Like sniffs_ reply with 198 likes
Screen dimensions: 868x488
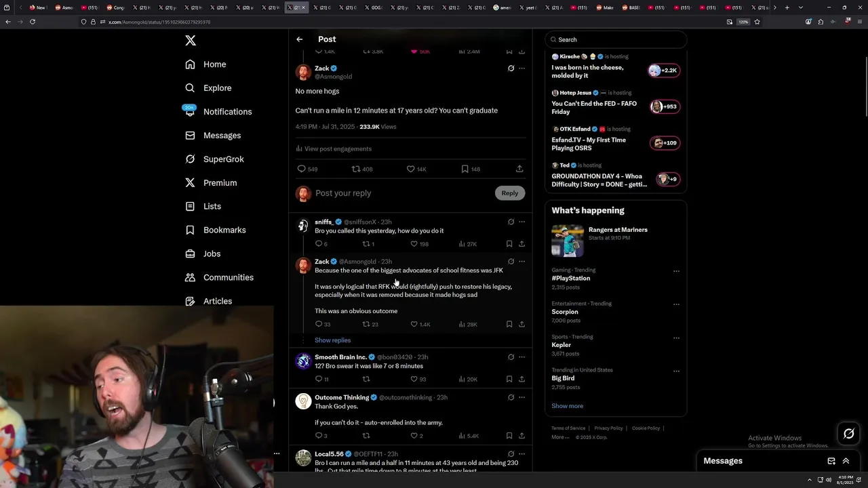414,244
